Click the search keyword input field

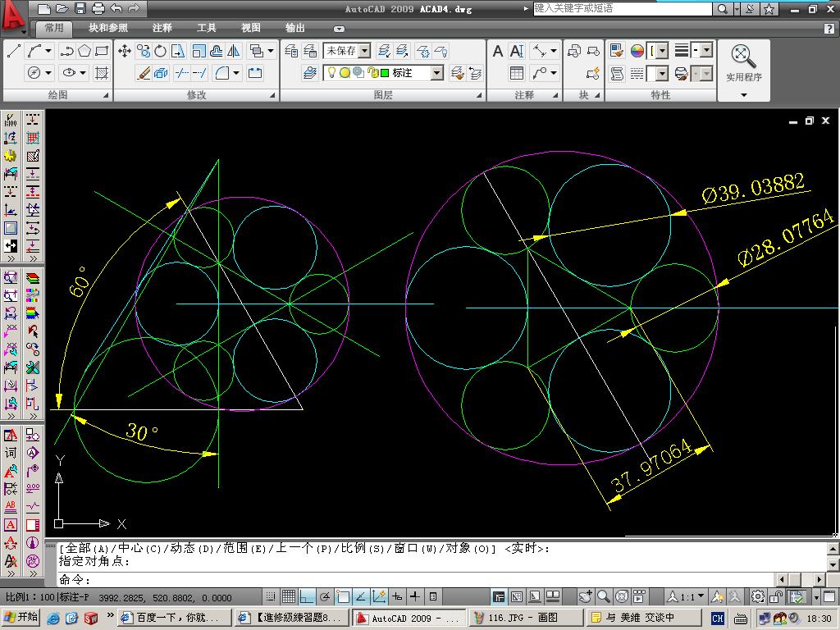[622, 8]
